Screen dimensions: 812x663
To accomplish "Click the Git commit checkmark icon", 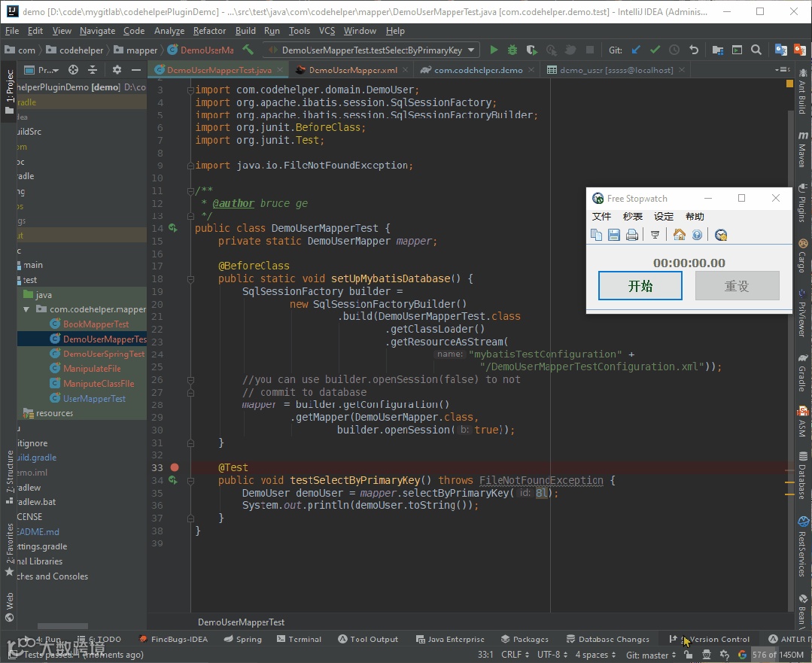I will (x=655, y=50).
